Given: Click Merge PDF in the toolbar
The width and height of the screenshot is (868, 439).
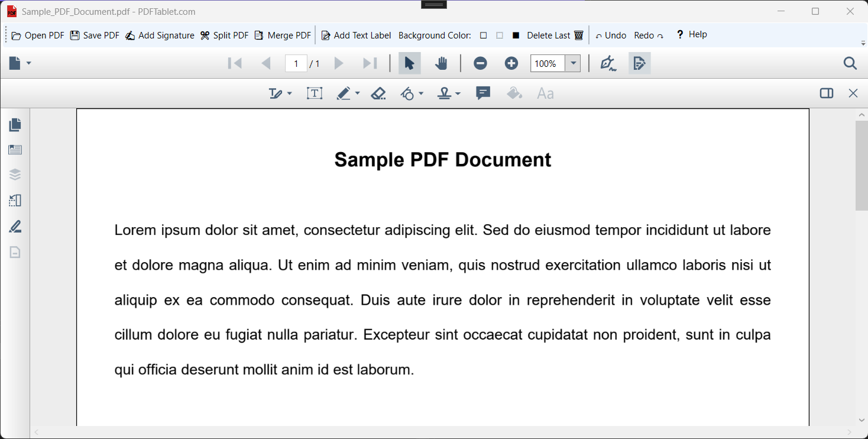Looking at the screenshot, I should (x=283, y=35).
